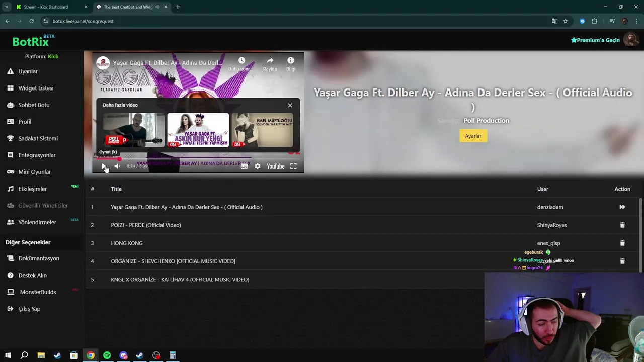
Task: Click the Dokümantasyon book icon
Action: pos(10,258)
